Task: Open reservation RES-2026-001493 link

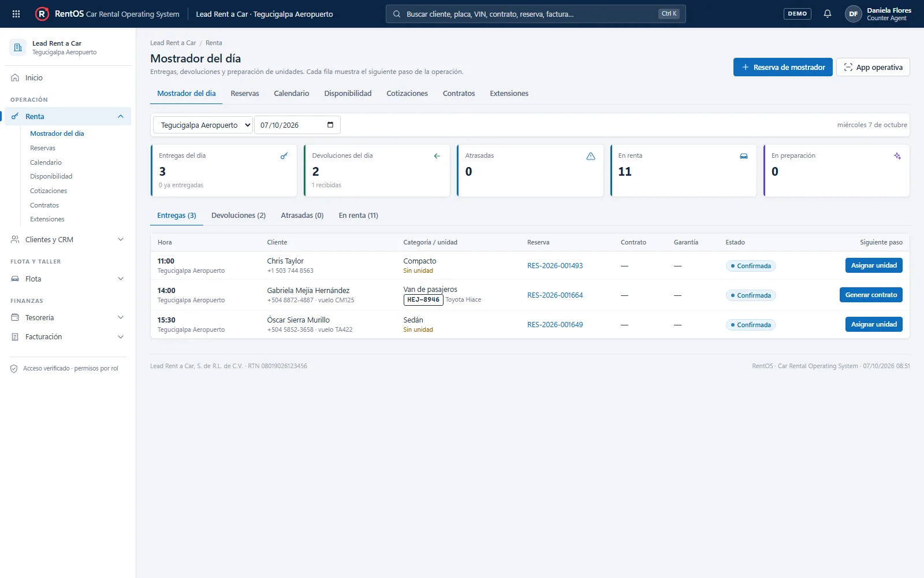Action: coord(555,266)
